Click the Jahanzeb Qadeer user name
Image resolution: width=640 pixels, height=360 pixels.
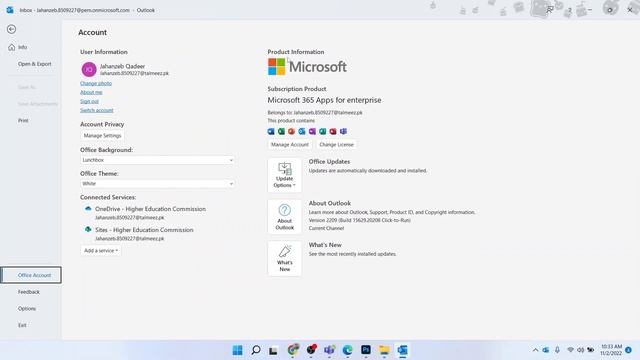122,66
